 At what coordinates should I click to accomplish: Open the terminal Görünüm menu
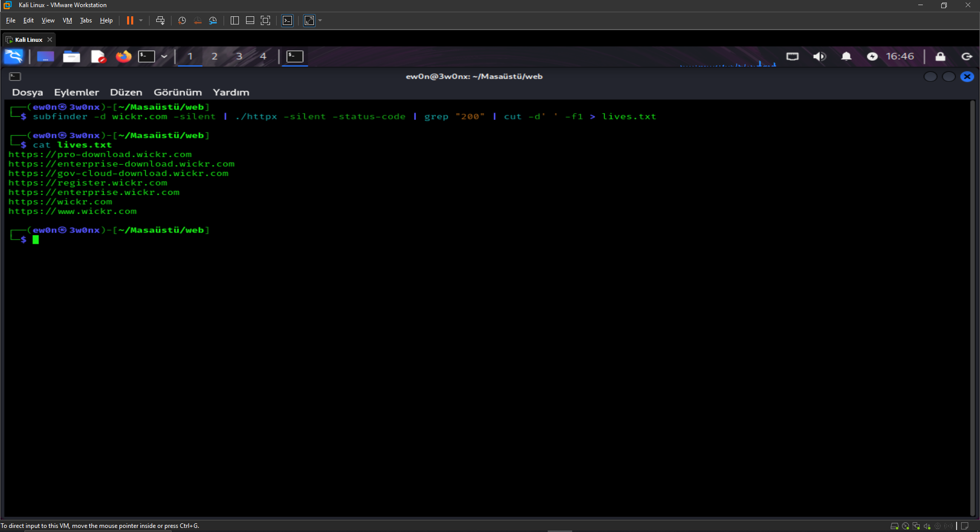click(178, 92)
